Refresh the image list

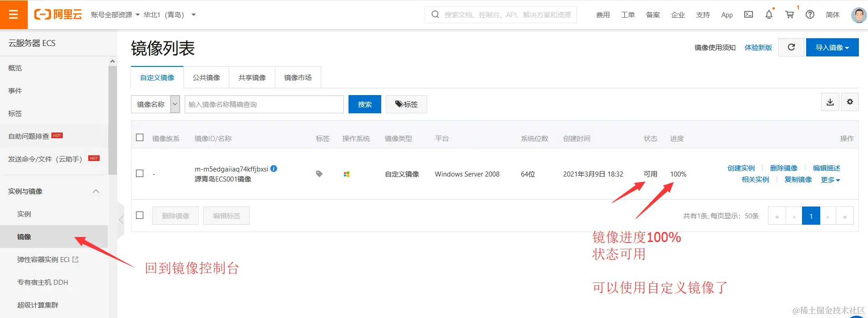791,47
